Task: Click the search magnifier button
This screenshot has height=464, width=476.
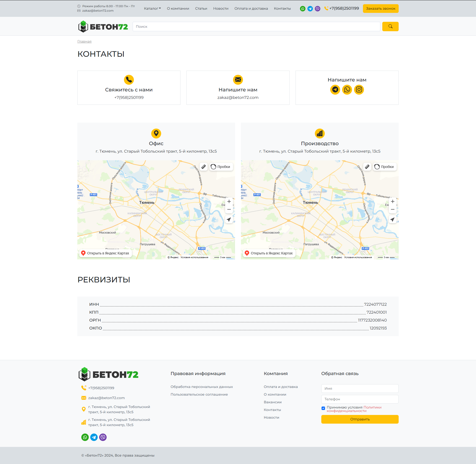Action: tap(390, 27)
